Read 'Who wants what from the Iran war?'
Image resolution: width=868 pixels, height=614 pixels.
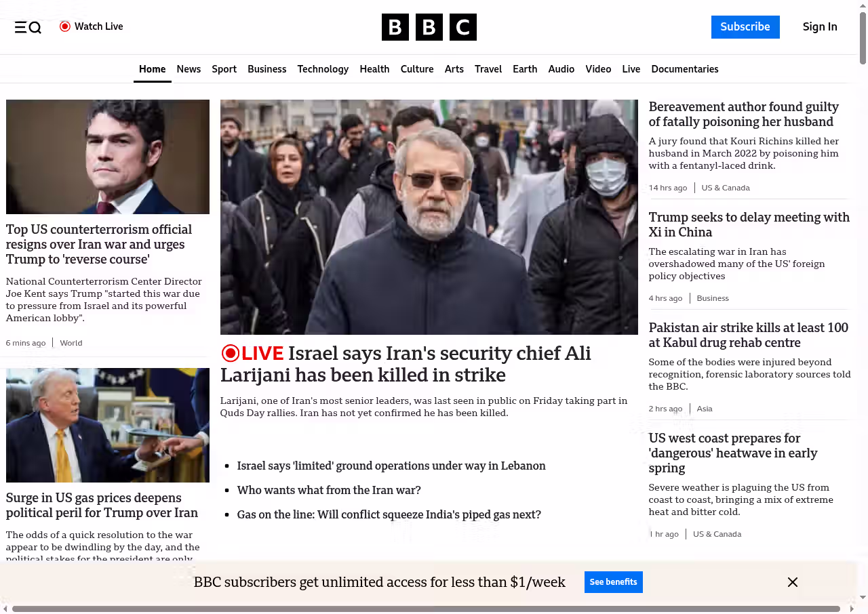point(329,490)
